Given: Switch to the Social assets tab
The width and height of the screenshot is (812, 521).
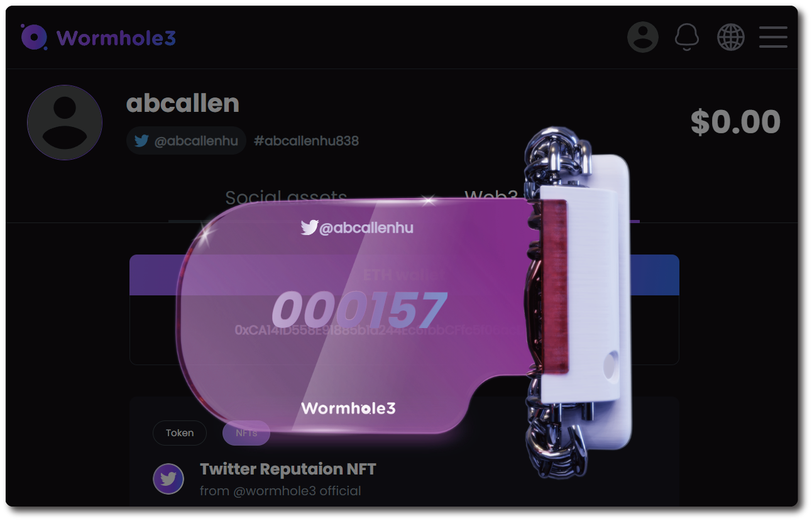Looking at the screenshot, I should (x=285, y=198).
